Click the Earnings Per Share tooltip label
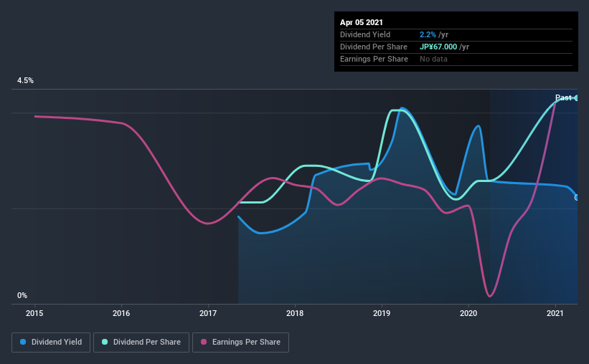 (374, 59)
